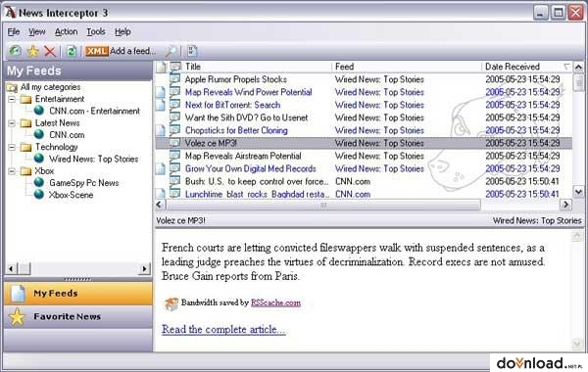Click the unread page icon for Chopsticks for Better Cloning
Image resolution: width=588 pixels, height=372 pixels.
click(x=161, y=130)
